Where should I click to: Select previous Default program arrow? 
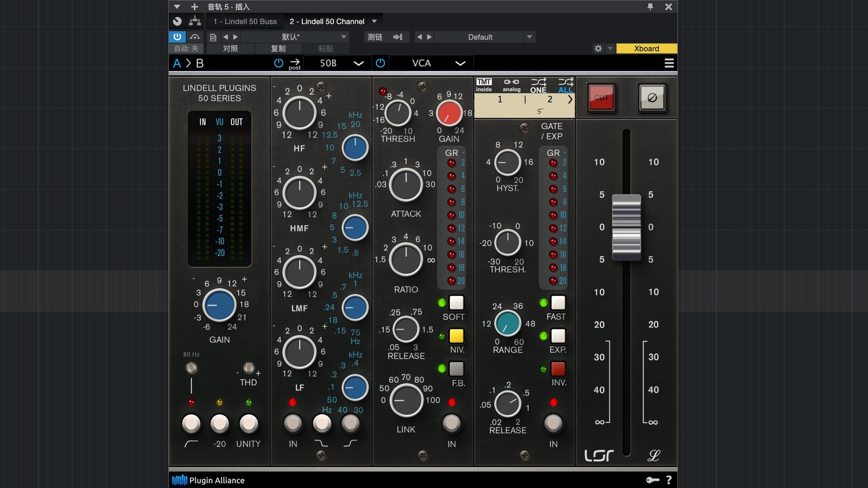[420, 37]
